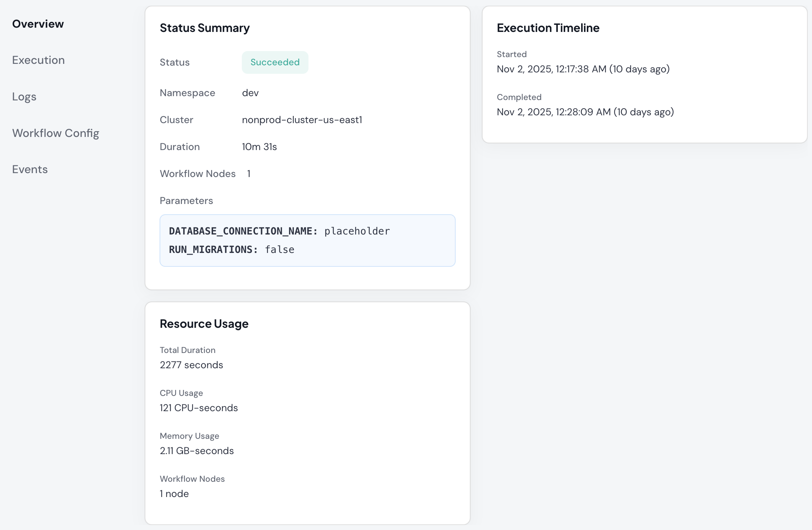Image resolution: width=812 pixels, height=530 pixels.
Task: Click the Started timestamp
Action: (583, 69)
